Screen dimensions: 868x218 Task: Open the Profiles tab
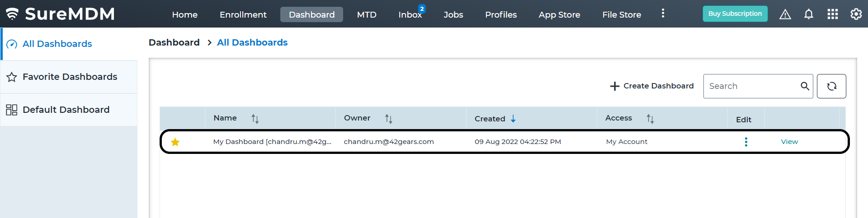tap(501, 14)
